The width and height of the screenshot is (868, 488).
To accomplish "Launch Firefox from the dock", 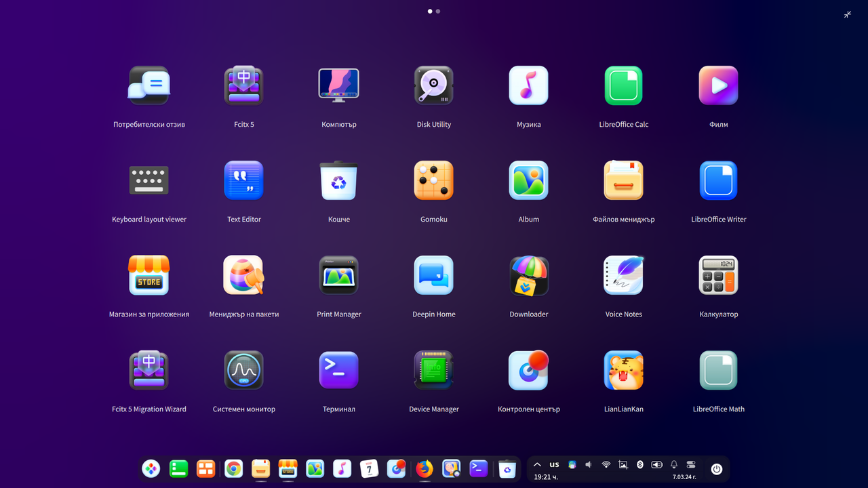I will (x=425, y=468).
